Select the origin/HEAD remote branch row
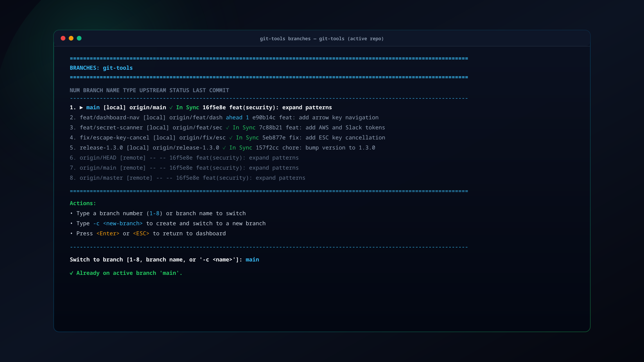The image size is (644, 362). [184, 158]
